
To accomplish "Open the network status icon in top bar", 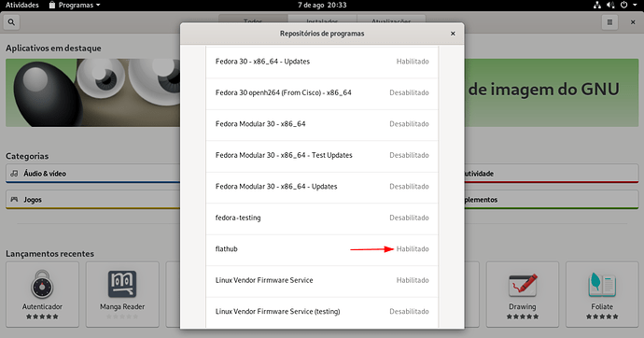I will point(597,5).
